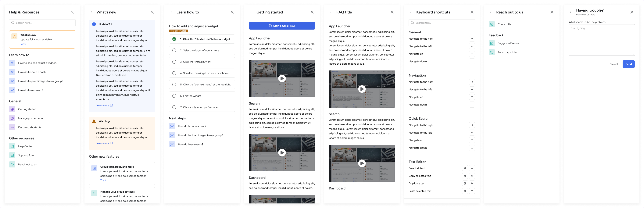
Task: Click the back arrow on the What's new panel
Action: pyautogui.click(x=92, y=12)
